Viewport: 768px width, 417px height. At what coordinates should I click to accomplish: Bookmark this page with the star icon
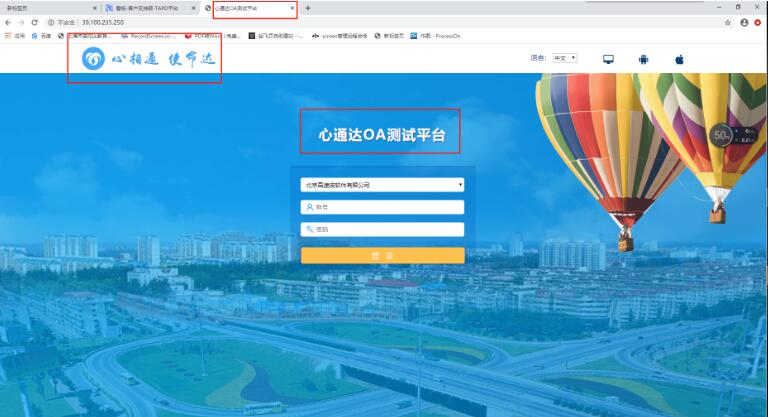728,23
